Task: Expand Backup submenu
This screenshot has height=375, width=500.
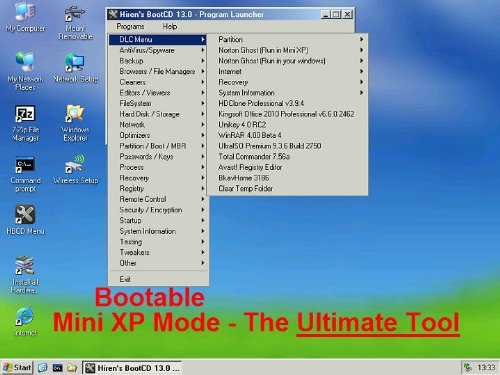Action: (x=158, y=61)
